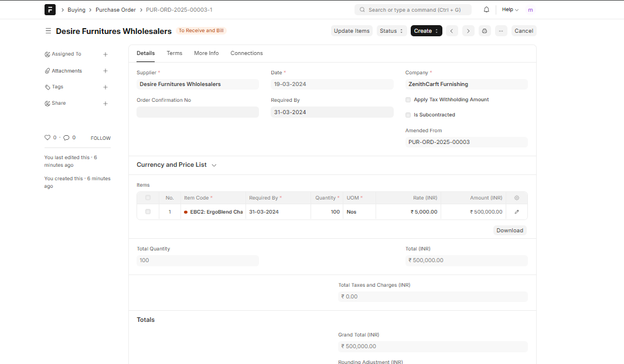Click the Attachments paperclip icon
Image resolution: width=624 pixels, height=364 pixels.
(x=47, y=71)
